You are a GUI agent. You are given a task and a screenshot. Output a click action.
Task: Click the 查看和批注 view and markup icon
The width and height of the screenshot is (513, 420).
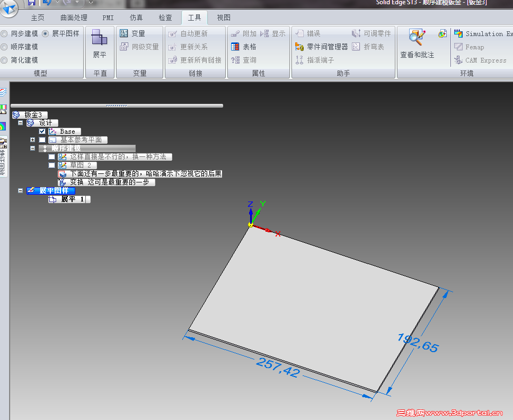coord(417,37)
